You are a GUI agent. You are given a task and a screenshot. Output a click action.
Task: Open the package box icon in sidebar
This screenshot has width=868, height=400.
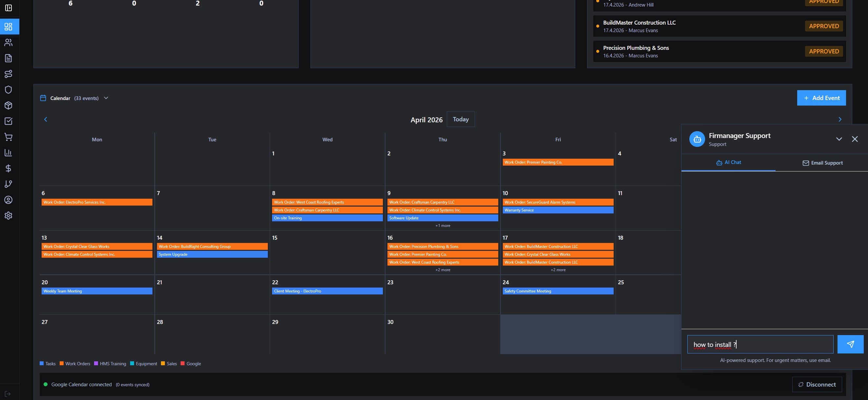pos(9,106)
